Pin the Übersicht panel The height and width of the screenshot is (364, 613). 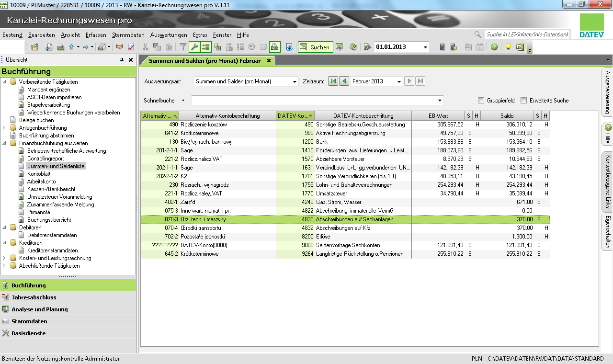click(122, 60)
